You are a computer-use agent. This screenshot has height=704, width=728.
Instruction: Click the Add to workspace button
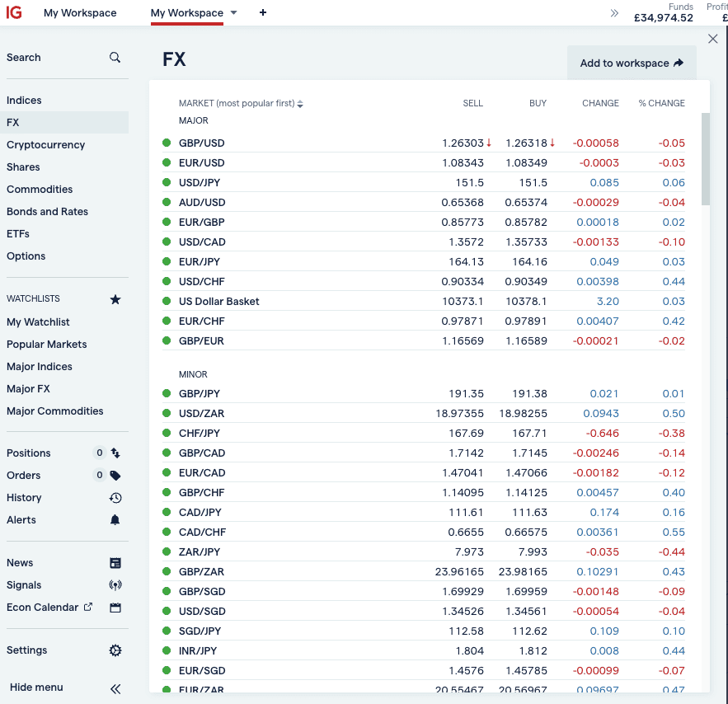tap(632, 63)
